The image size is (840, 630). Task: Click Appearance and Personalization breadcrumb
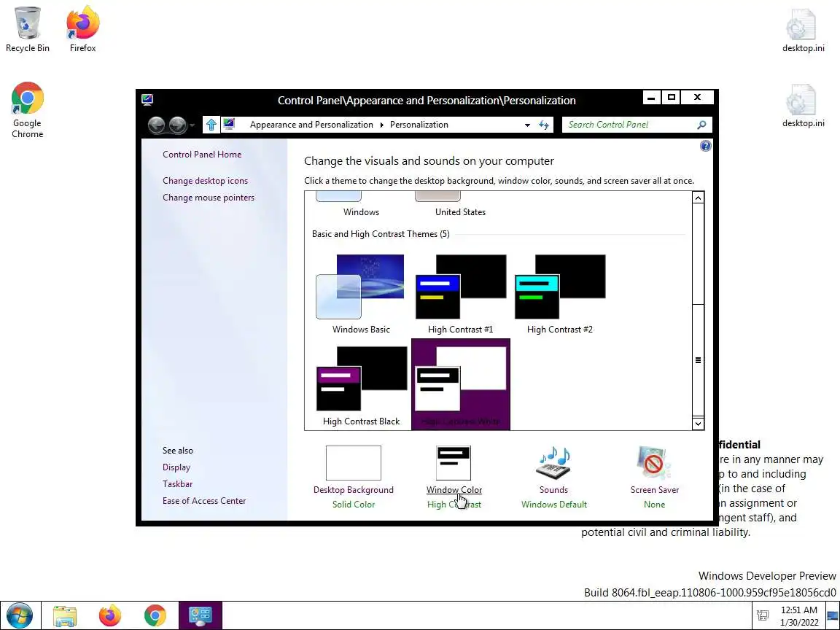coord(311,125)
